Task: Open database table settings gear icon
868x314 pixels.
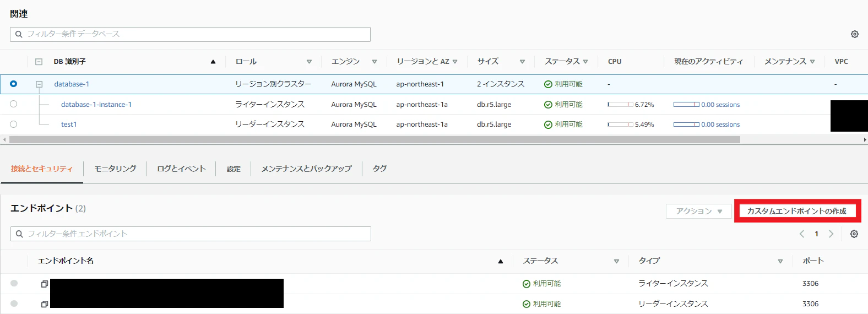Action: [x=854, y=34]
